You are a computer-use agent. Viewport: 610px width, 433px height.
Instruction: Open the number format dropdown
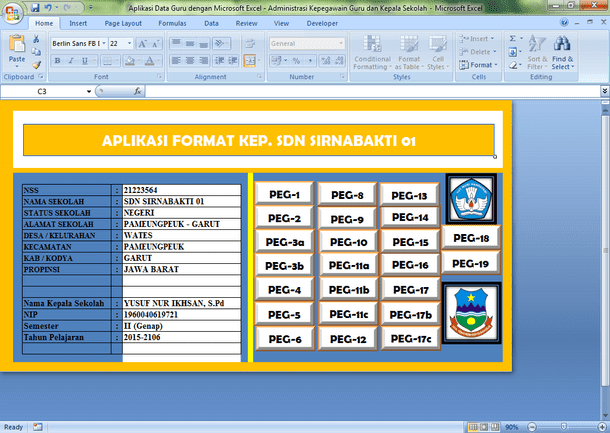click(341, 44)
